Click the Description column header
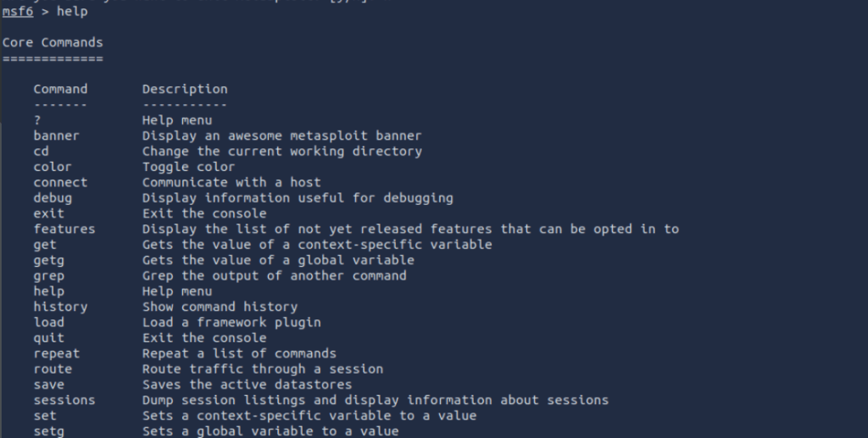The image size is (868, 438). (x=185, y=89)
